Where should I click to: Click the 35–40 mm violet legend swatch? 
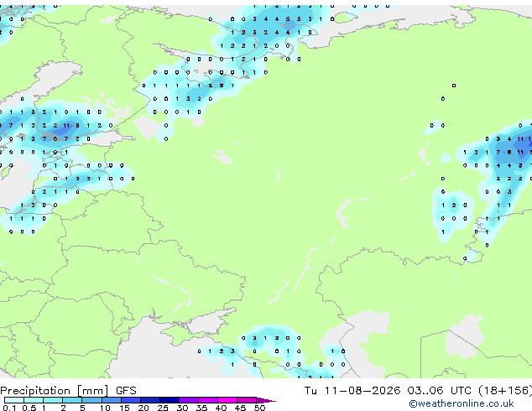208,400
